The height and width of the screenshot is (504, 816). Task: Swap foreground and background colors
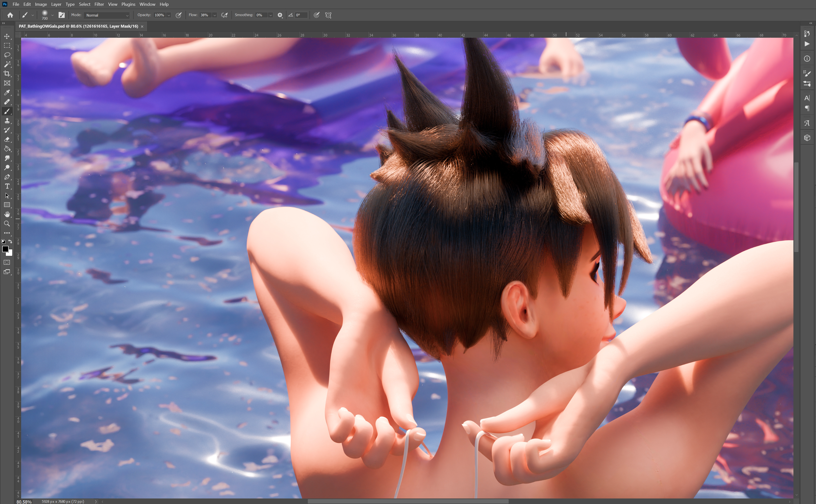pos(11,241)
